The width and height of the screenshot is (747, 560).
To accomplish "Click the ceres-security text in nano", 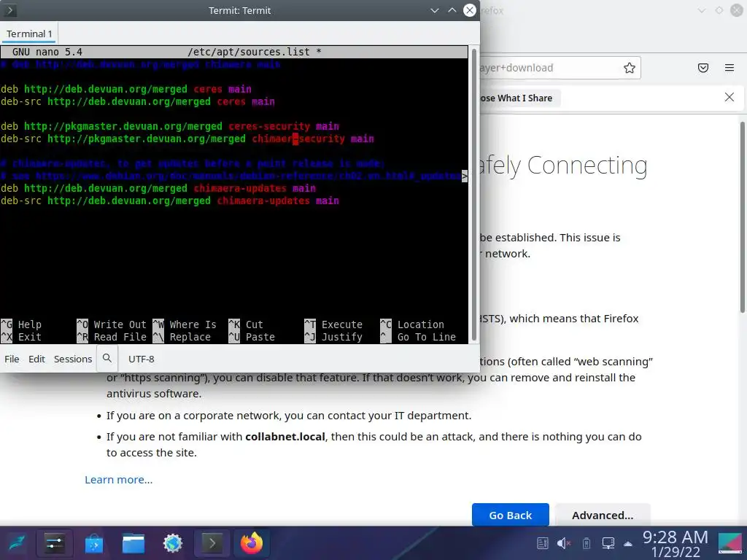I will pos(269,126).
